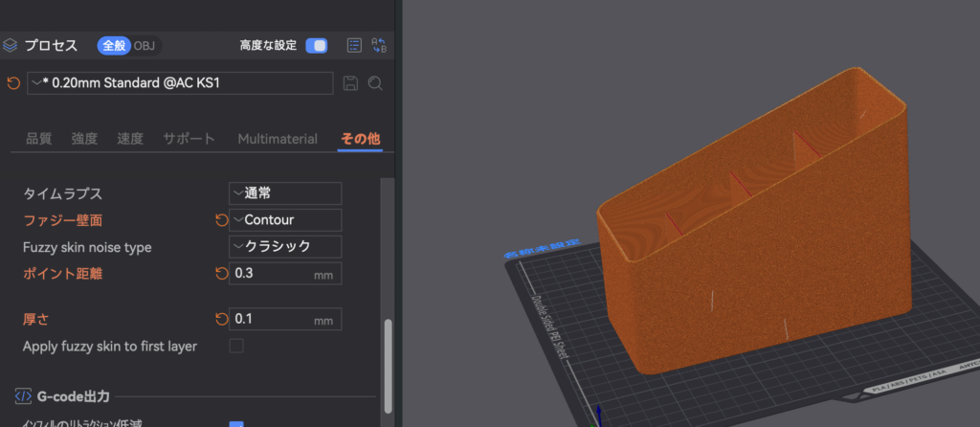Switch to the 品質 tab
The width and height of the screenshot is (980, 427).
(39, 139)
